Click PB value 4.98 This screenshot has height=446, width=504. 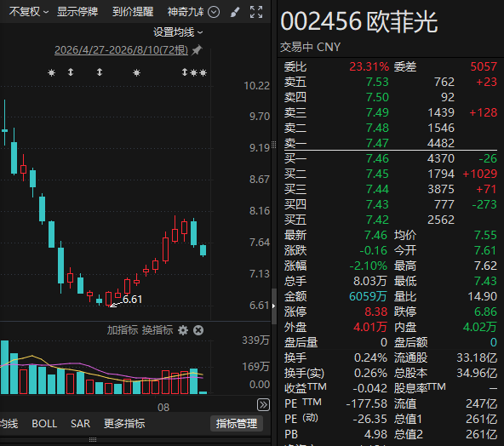(x=375, y=434)
